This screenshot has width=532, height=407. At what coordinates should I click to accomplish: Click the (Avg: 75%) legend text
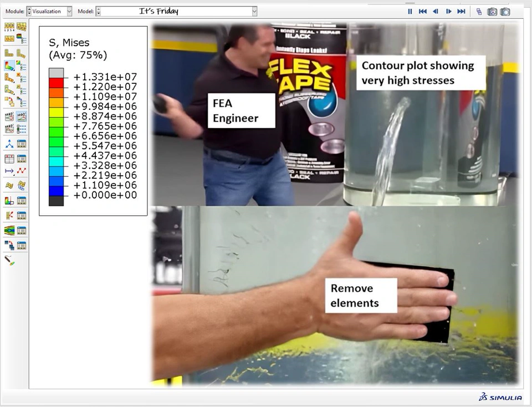coord(78,55)
